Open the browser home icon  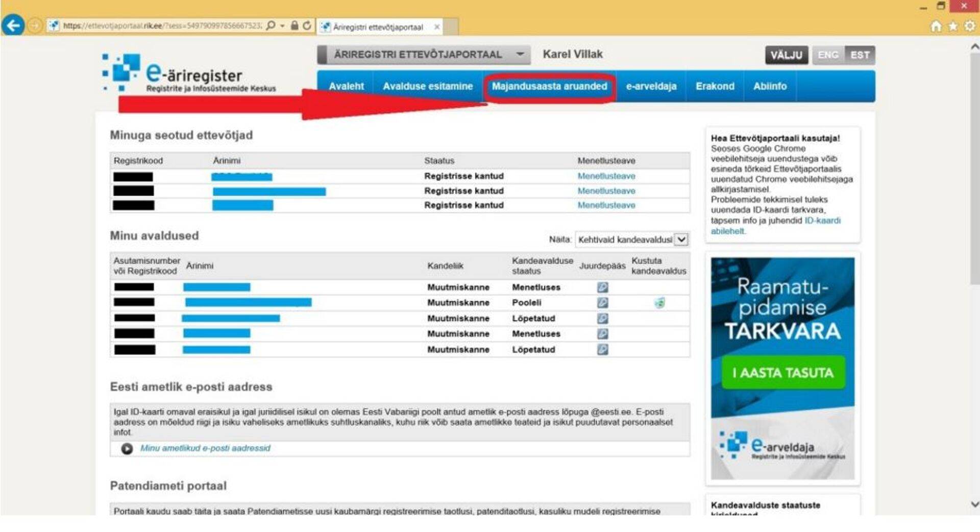point(936,26)
